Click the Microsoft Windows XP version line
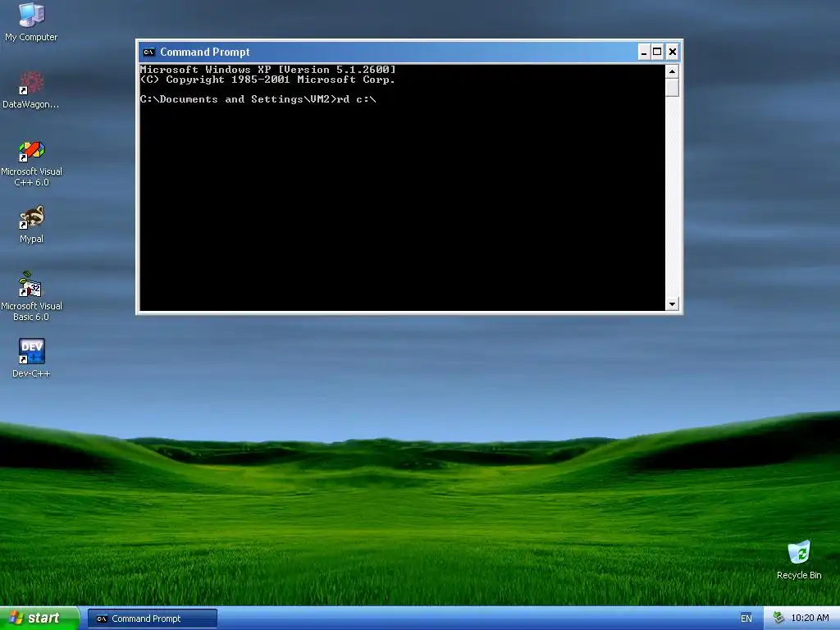 (268, 70)
